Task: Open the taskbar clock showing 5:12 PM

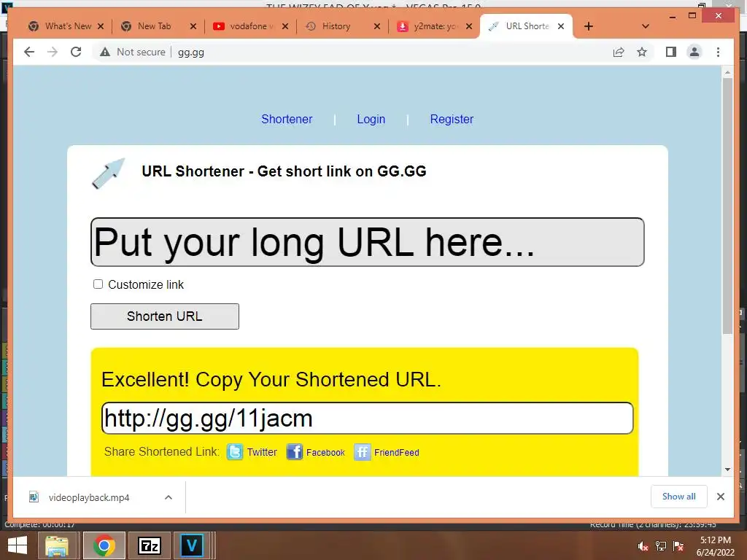Action: click(x=715, y=546)
